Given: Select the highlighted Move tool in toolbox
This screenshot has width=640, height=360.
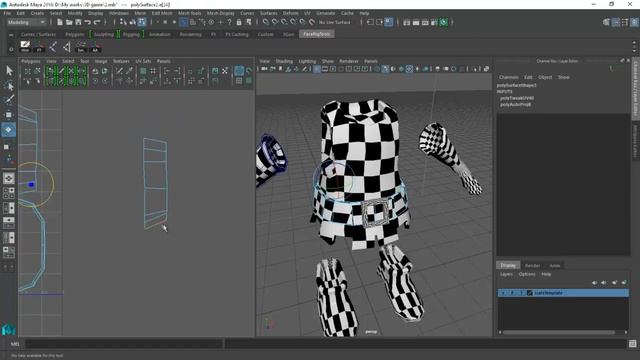Looking at the screenshot, I should [9, 130].
